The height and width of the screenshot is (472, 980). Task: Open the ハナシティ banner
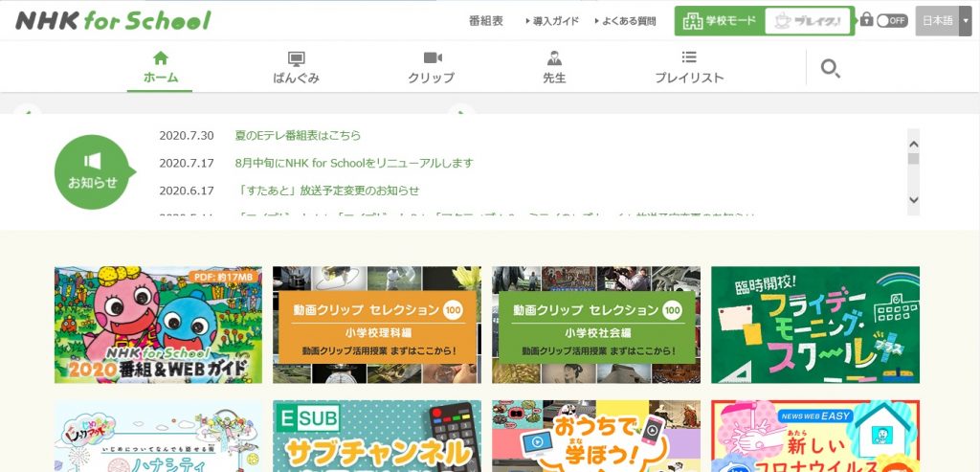point(158,437)
